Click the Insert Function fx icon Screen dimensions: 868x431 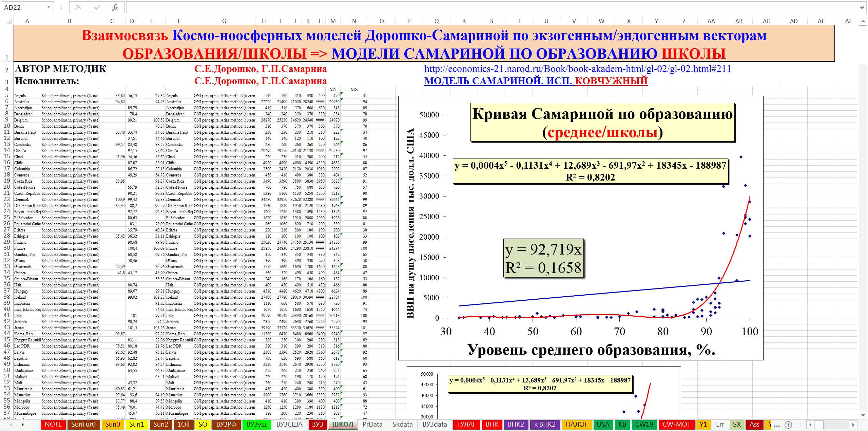tap(115, 7)
